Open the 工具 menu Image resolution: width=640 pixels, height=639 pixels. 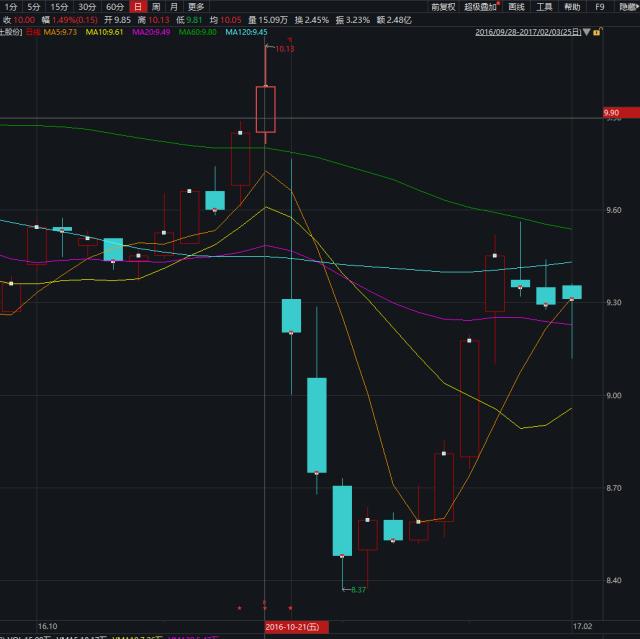[x=544, y=6]
